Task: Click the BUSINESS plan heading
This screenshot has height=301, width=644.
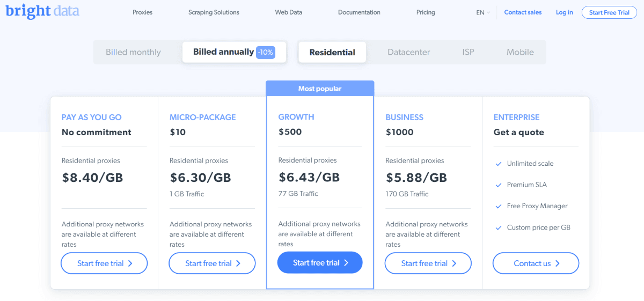Action: 405,117
